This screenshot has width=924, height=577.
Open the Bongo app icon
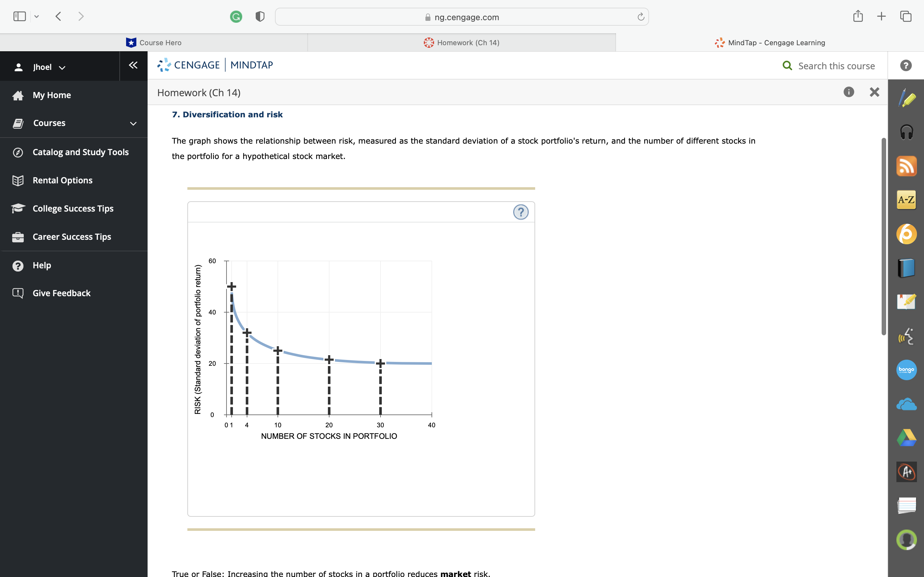pyautogui.click(x=906, y=370)
